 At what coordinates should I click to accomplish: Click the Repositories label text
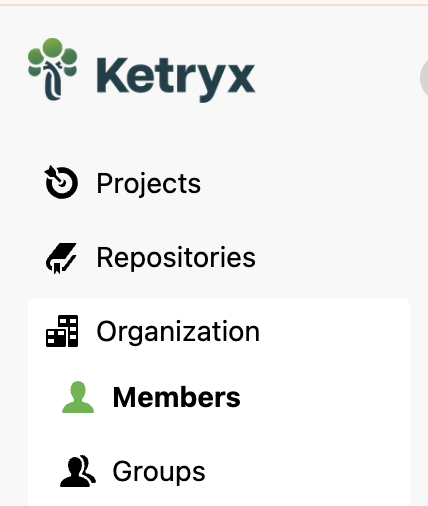tap(176, 257)
